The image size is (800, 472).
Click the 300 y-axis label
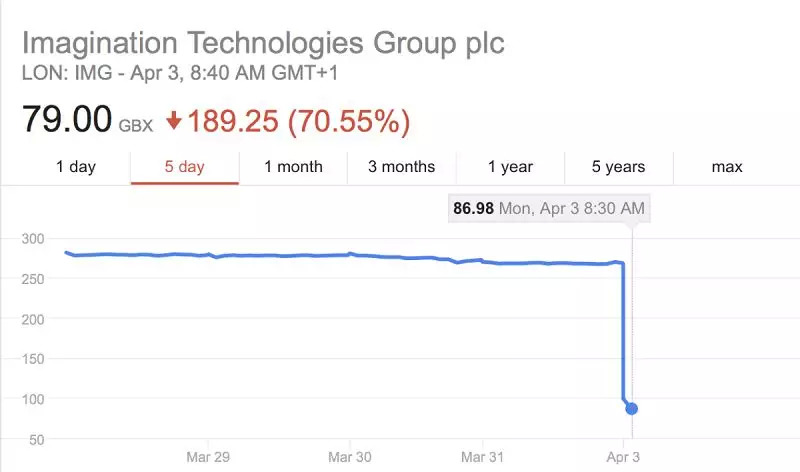[34, 239]
